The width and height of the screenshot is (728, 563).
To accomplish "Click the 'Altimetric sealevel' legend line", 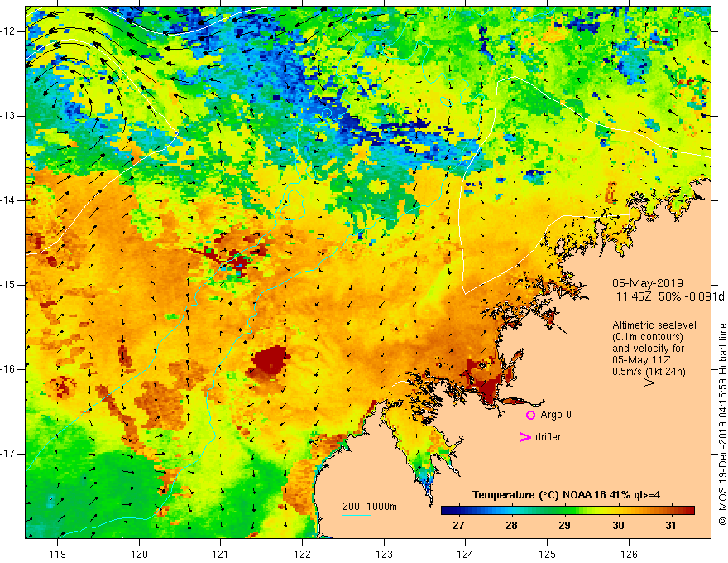I will (654, 325).
